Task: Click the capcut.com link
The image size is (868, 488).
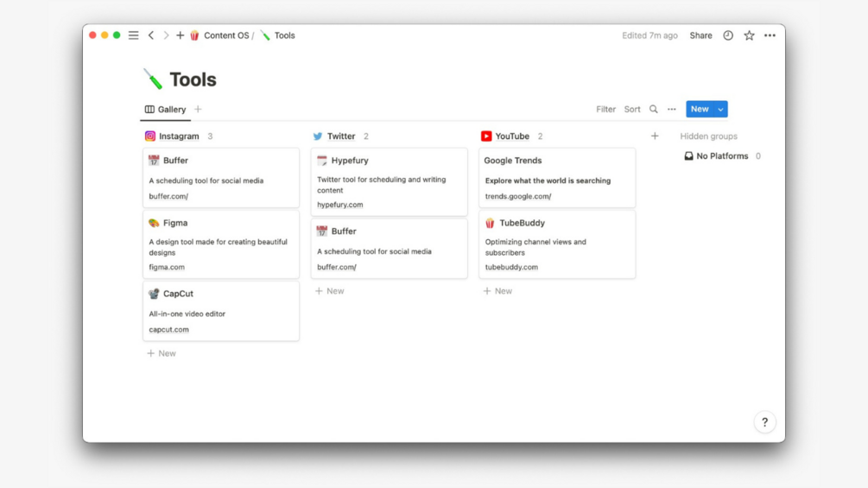Action: coord(168,329)
